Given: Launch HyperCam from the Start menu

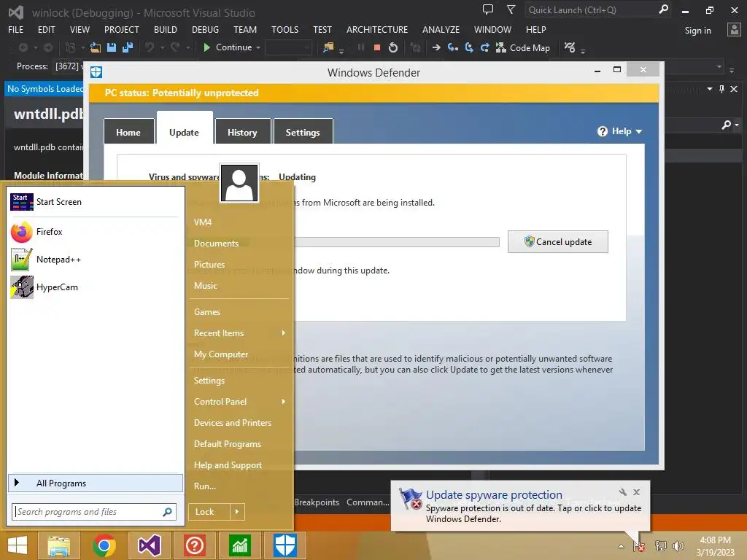Looking at the screenshot, I should 94,287.
